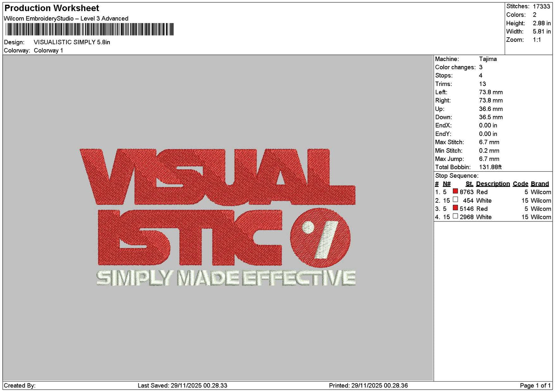Click the Min Stitch value '0.2 mm'

coord(489,151)
